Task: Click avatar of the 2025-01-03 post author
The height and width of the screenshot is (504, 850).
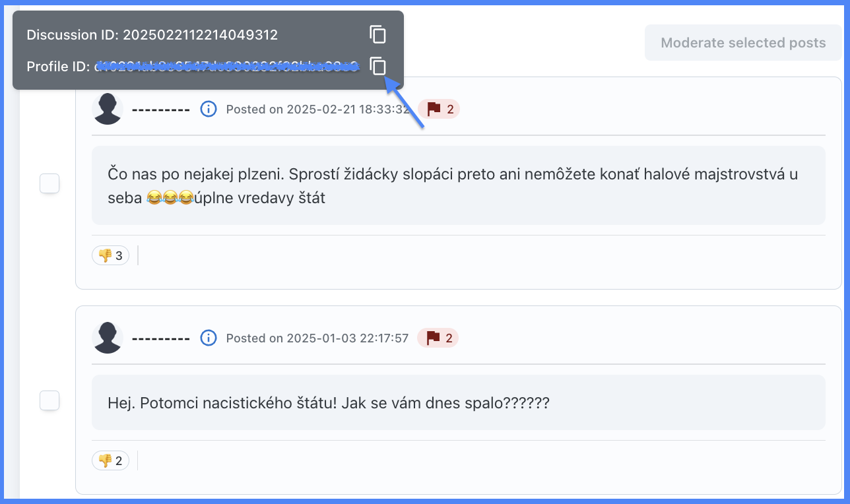Action: (x=108, y=338)
